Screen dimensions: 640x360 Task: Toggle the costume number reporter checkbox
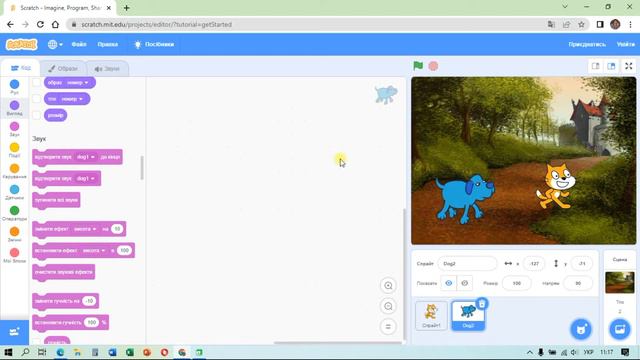pyautogui.click(x=36, y=82)
